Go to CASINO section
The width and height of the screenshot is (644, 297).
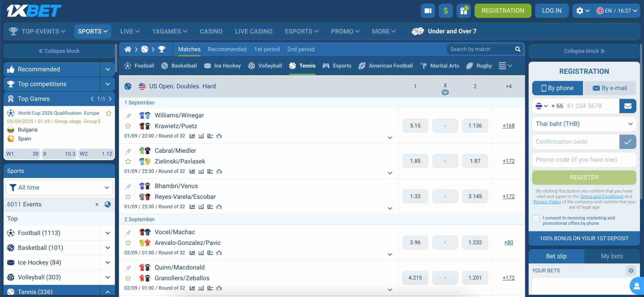(211, 31)
